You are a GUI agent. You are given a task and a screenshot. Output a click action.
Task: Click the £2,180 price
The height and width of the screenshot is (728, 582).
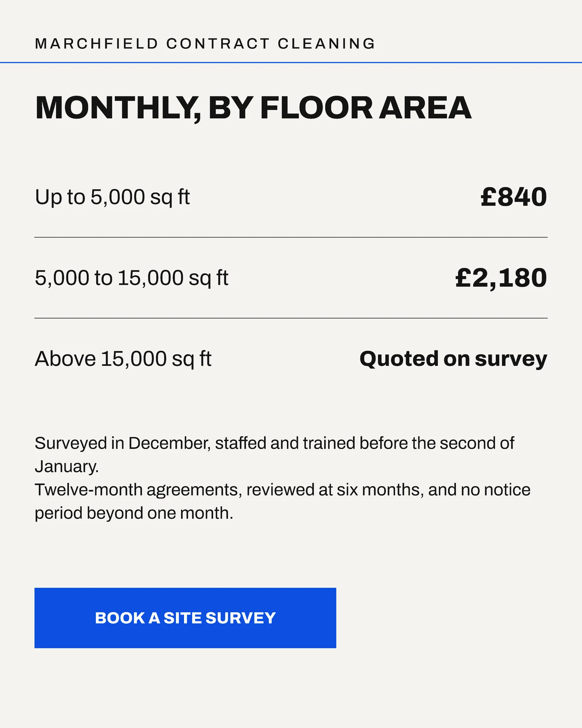(501, 278)
